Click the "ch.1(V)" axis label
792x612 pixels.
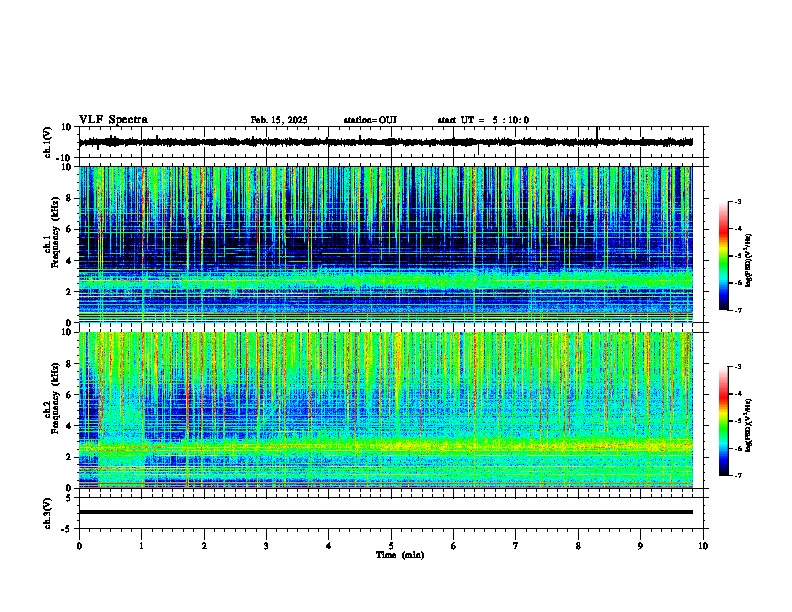click(x=48, y=142)
